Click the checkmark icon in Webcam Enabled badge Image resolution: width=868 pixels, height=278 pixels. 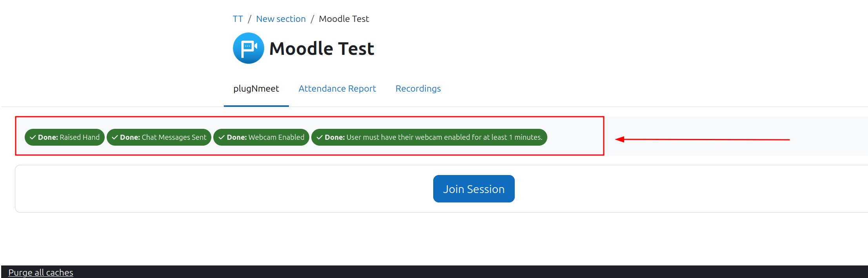222,137
